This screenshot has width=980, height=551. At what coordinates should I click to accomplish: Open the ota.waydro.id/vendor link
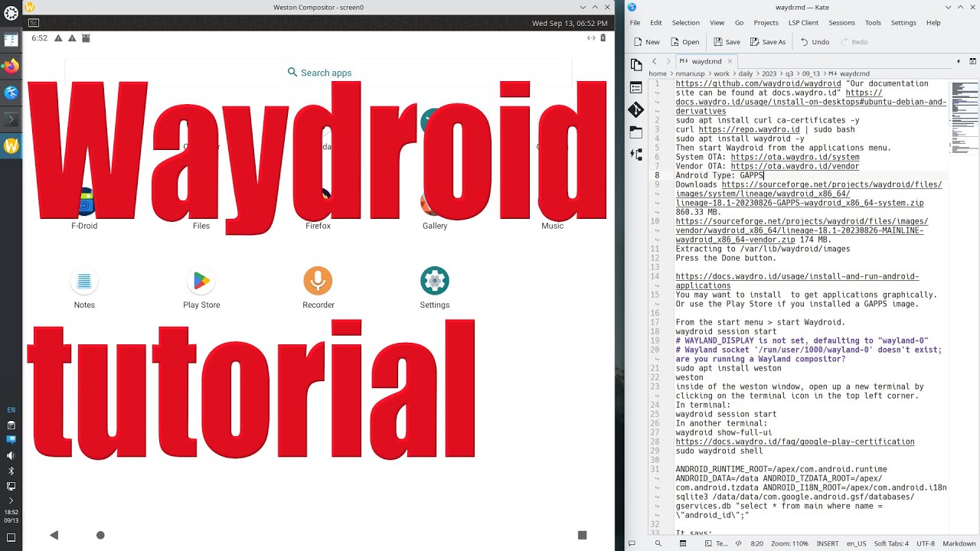795,166
